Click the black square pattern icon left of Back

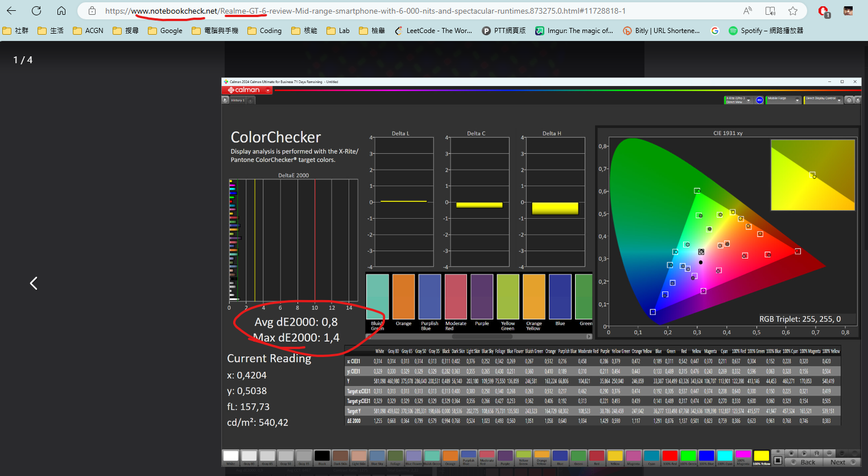778,460
